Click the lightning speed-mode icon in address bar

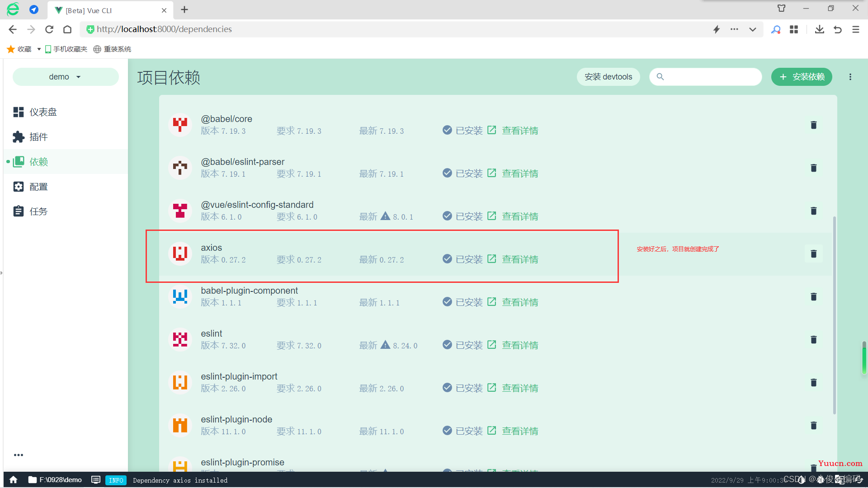(x=717, y=29)
